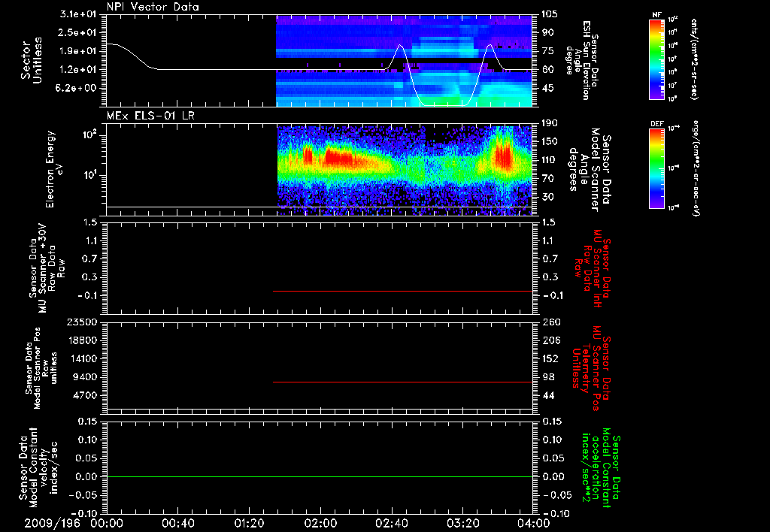Click the '105' sun elevation tick label
770x532 pixels.
click(x=550, y=14)
